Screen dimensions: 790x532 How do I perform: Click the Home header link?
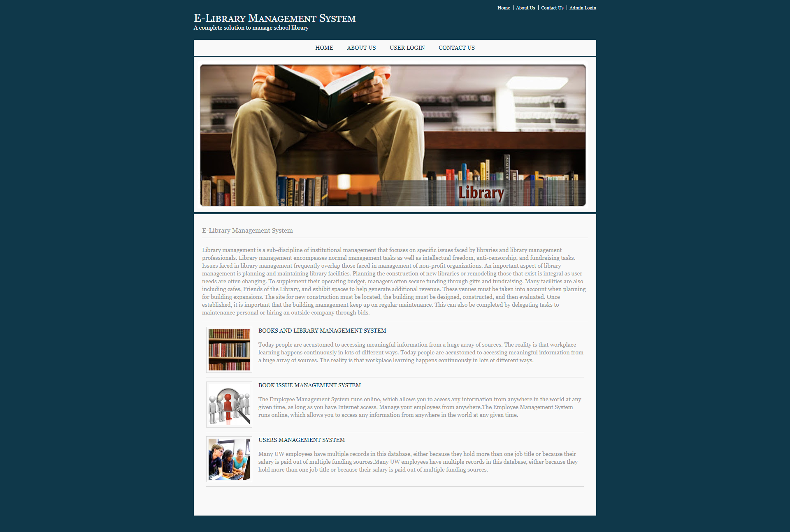click(x=503, y=8)
